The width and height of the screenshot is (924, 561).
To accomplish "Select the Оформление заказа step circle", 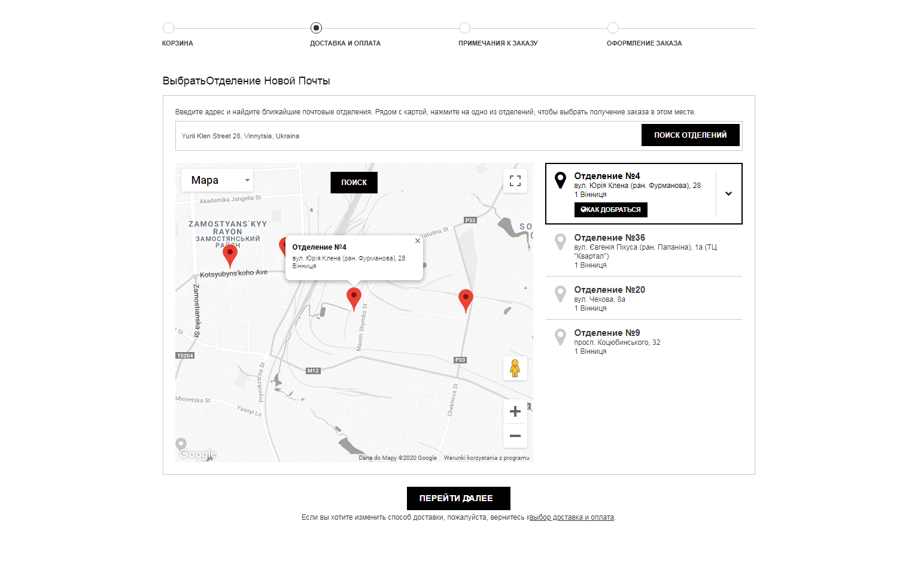I will coord(613,28).
